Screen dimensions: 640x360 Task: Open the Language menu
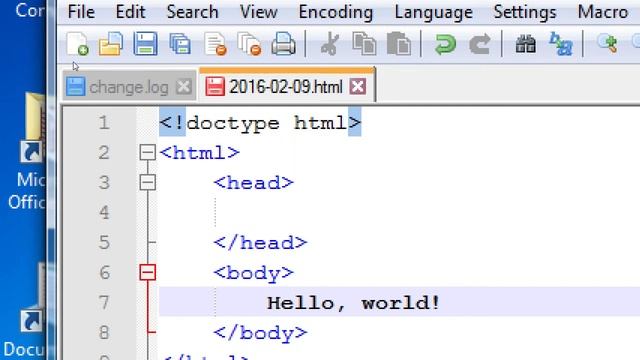433,12
